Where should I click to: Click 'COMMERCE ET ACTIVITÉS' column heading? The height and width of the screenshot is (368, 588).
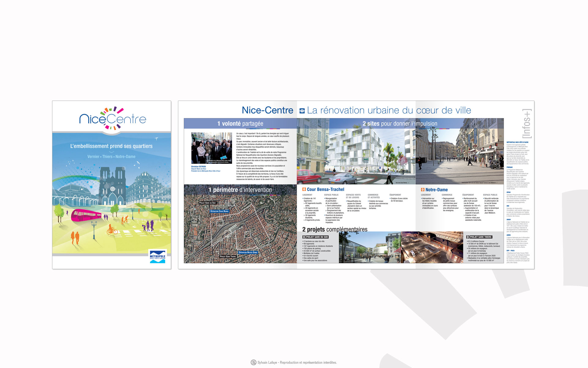[x=374, y=196]
